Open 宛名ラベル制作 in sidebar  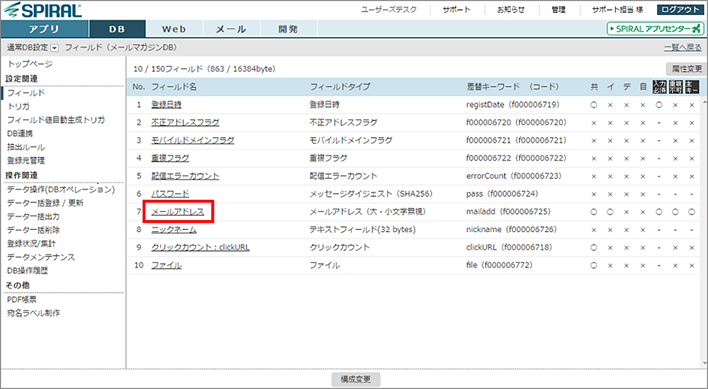pos(33,313)
